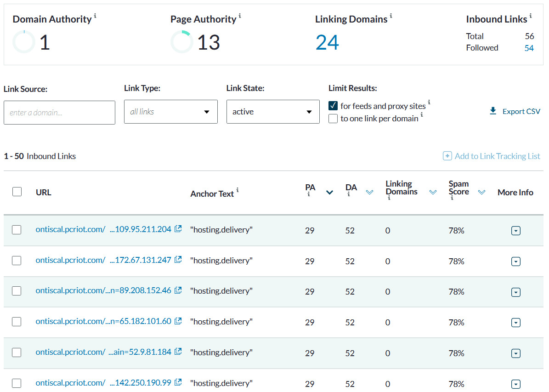Check the row for 109.95.211.204 link
The image size is (549, 392).
tap(17, 230)
